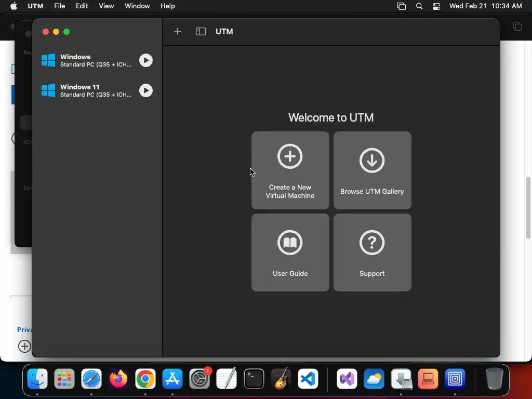The width and height of the screenshot is (532, 399).
Task: Open Launchpad from the dock
Action: (x=64, y=379)
